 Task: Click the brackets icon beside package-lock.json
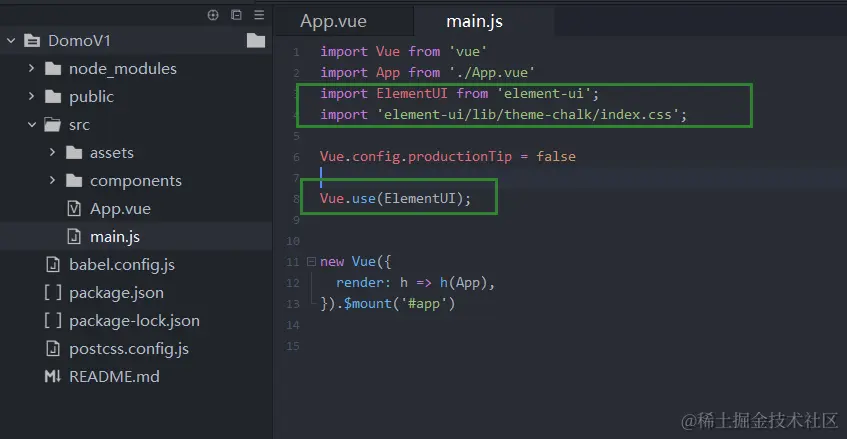coord(53,321)
